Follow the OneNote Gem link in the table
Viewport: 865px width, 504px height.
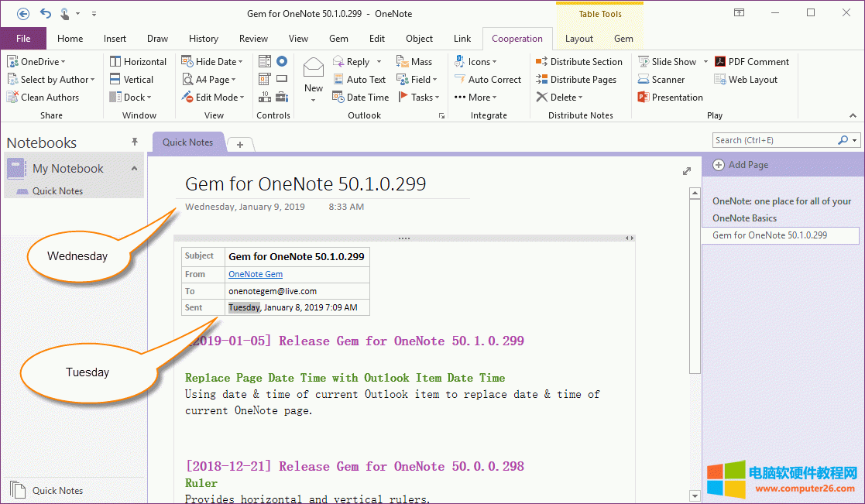coord(255,273)
